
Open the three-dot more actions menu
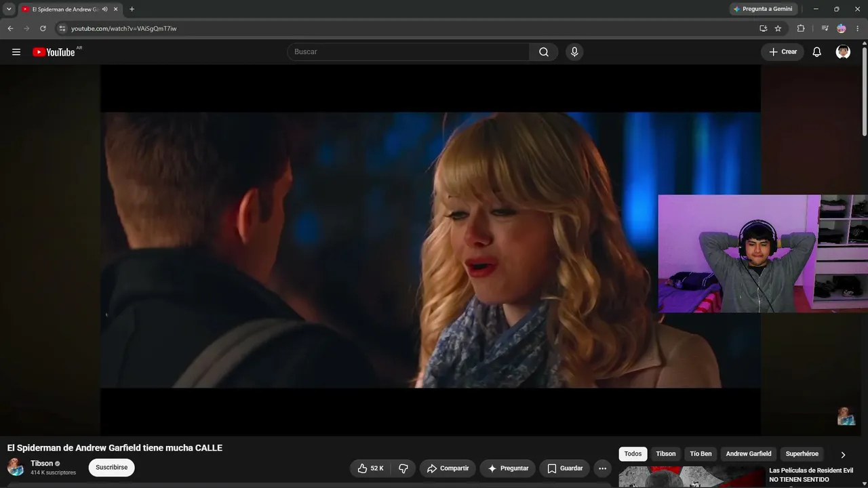[602, 468]
